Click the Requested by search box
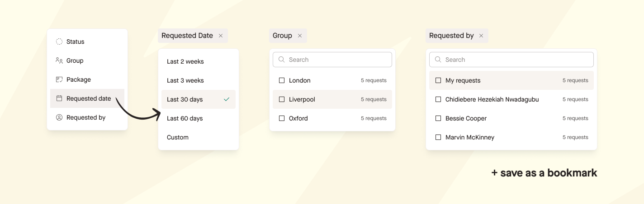644x204 pixels. tap(516, 60)
